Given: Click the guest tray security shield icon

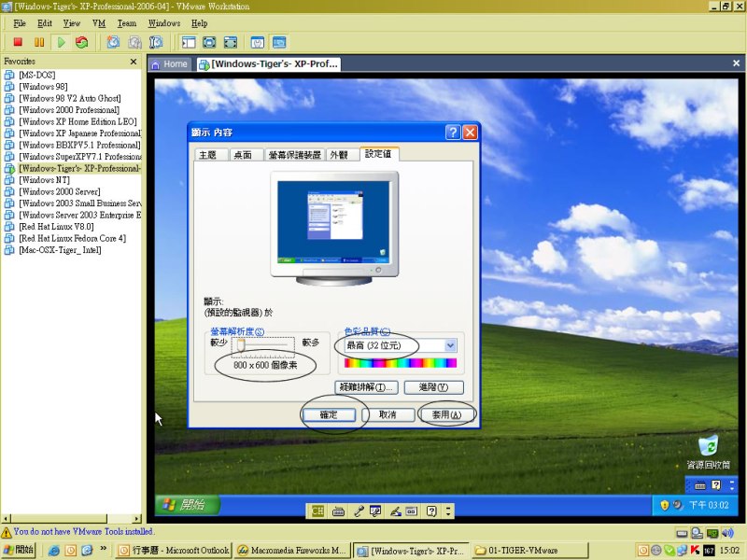Looking at the screenshot, I should point(664,505).
